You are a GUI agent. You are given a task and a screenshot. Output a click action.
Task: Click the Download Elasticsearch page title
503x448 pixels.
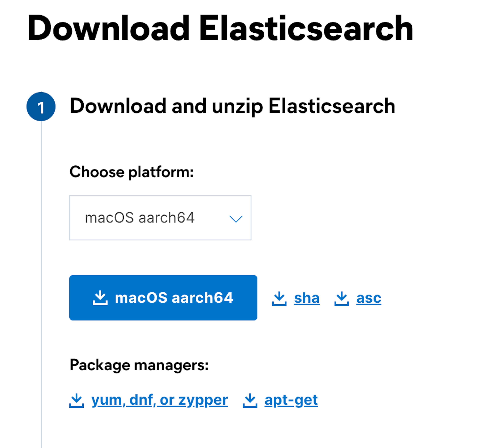point(220,28)
